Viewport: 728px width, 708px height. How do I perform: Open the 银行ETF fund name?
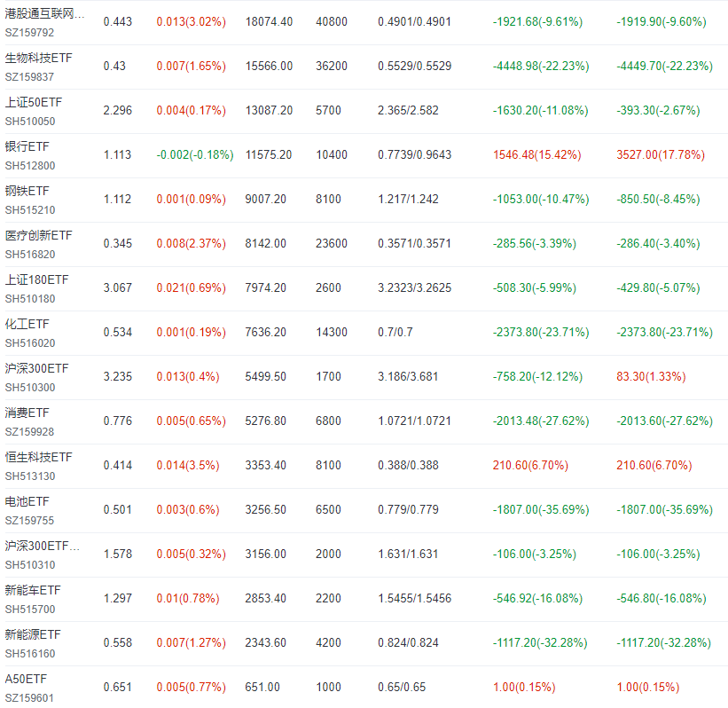(27, 146)
